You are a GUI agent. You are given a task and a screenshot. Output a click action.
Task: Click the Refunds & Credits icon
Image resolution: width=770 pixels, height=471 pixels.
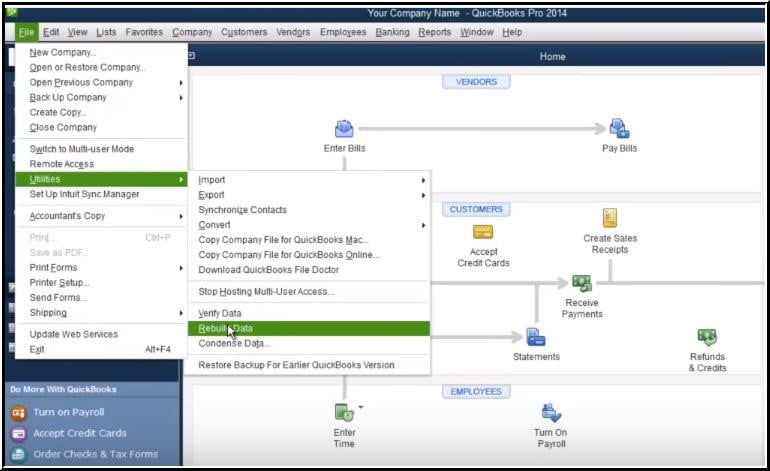pyautogui.click(x=707, y=337)
